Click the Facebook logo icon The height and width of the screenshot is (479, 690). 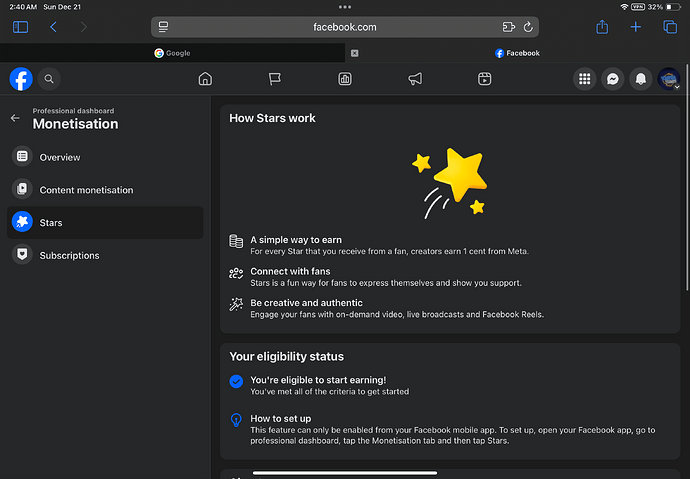[x=21, y=79]
